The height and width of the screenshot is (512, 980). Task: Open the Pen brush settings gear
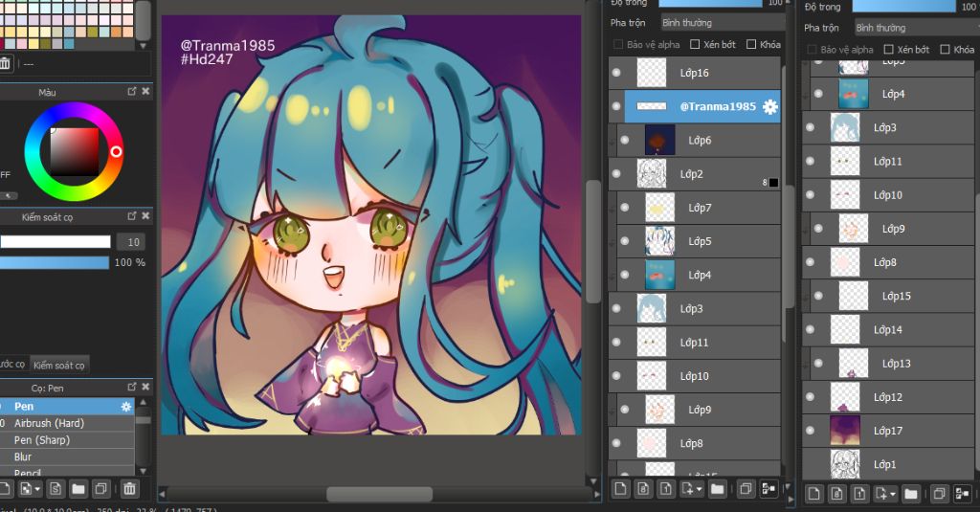click(x=126, y=407)
